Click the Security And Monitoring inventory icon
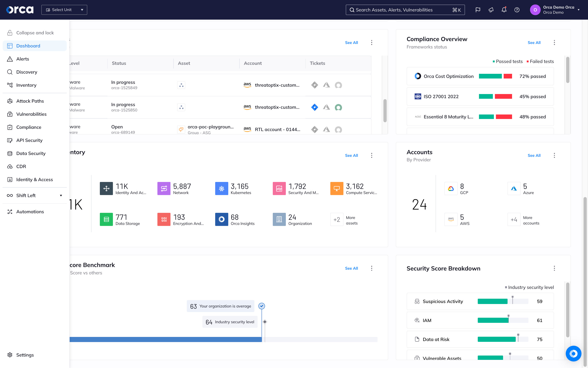This screenshot has height=368, width=588. tap(279, 188)
